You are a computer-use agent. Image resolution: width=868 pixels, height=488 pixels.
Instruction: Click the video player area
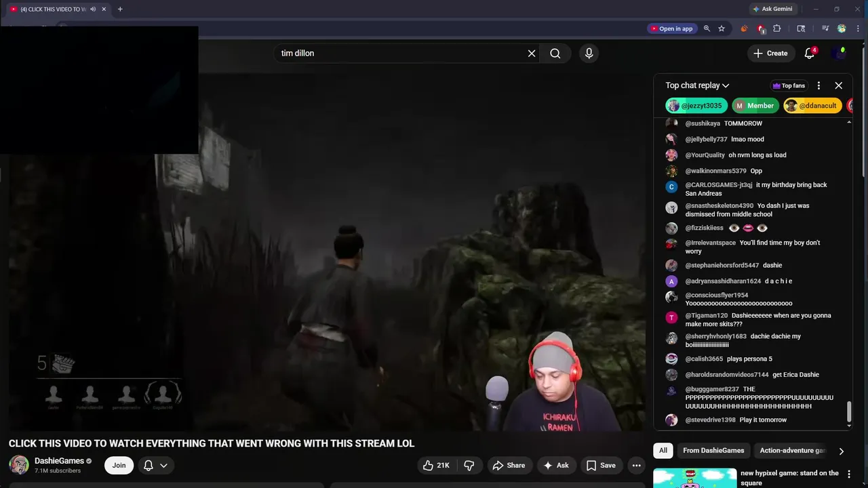click(x=327, y=251)
